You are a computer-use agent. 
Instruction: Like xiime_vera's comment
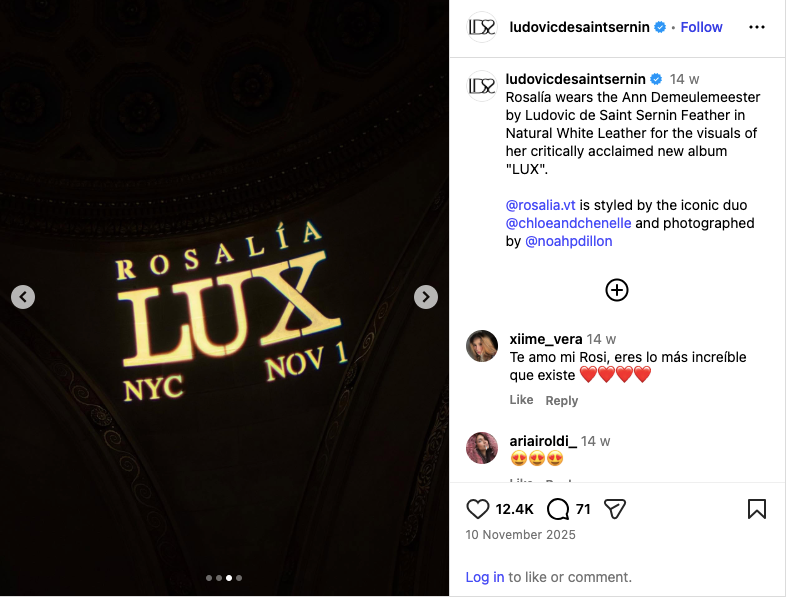coord(521,400)
